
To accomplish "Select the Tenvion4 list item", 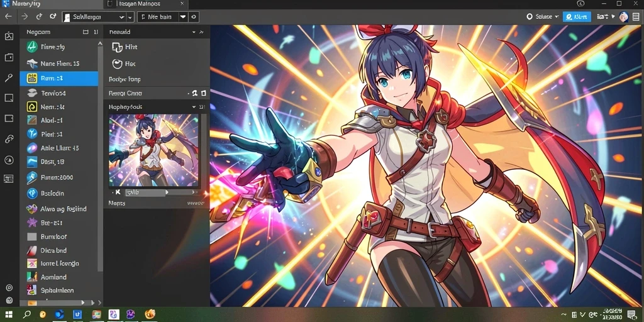I will tap(58, 93).
